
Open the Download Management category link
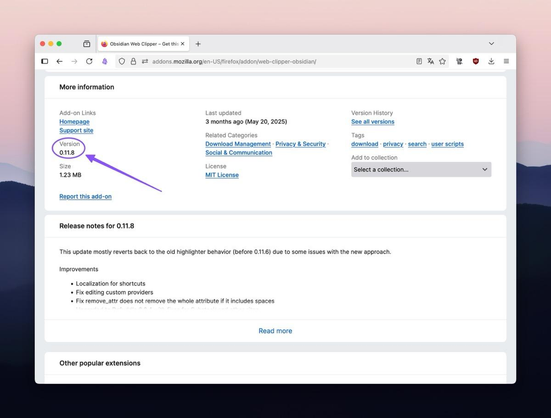(x=238, y=144)
